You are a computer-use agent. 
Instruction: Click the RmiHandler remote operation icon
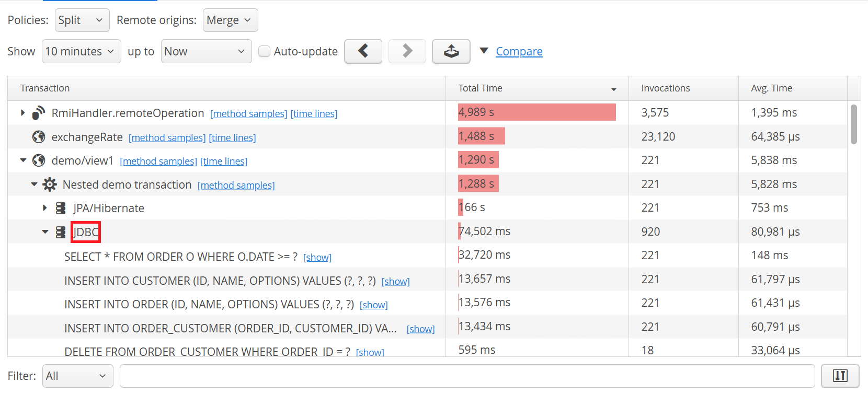click(39, 113)
